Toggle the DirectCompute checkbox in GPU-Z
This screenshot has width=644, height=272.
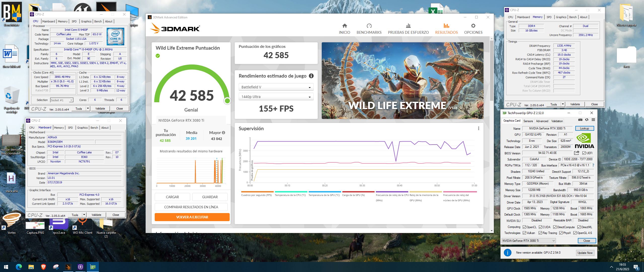coord(555,227)
